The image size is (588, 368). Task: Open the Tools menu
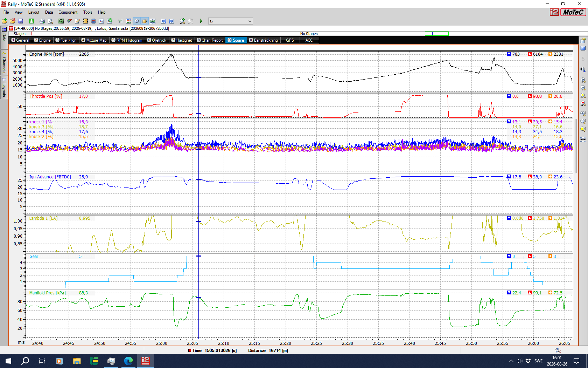87,12
